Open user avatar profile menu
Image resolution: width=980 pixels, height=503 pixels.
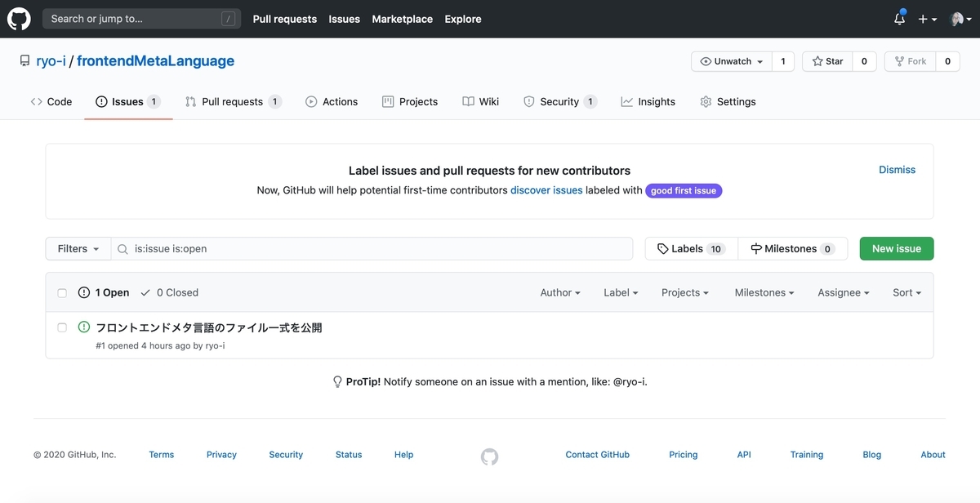pos(961,19)
